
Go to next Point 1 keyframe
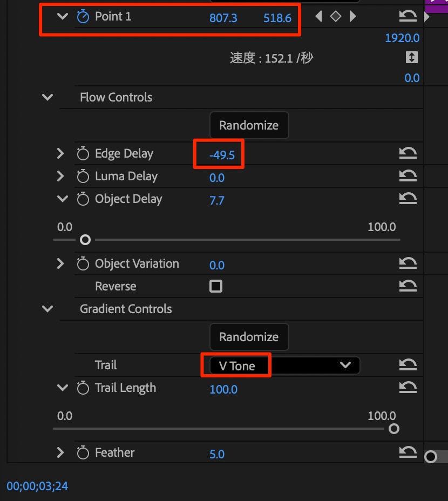(x=353, y=17)
